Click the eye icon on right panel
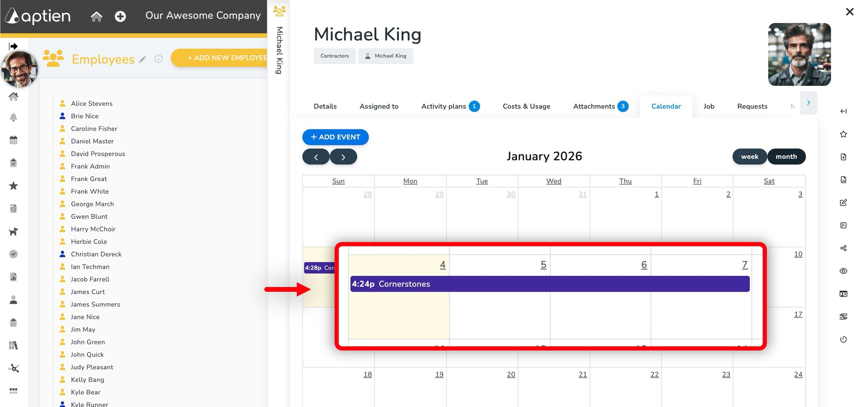The width and height of the screenshot is (868, 407). click(843, 271)
